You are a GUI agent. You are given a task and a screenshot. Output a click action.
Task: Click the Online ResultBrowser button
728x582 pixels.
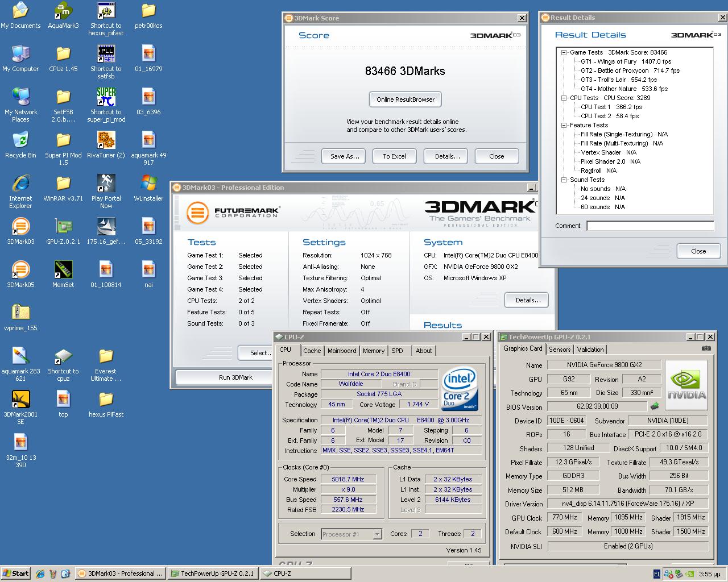pos(406,99)
